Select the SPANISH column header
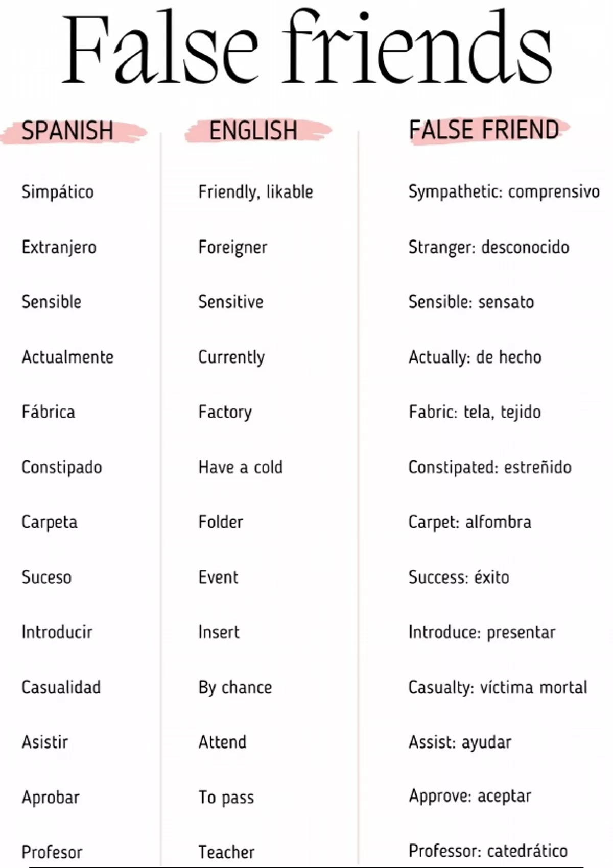 click(x=67, y=131)
